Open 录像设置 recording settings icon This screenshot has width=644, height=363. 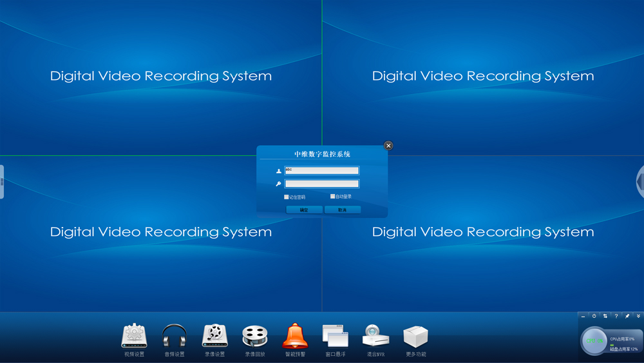click(215, 336)
